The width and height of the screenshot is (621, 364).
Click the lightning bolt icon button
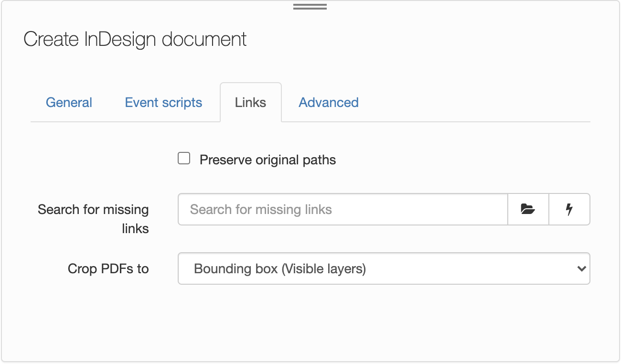[569, 209]
